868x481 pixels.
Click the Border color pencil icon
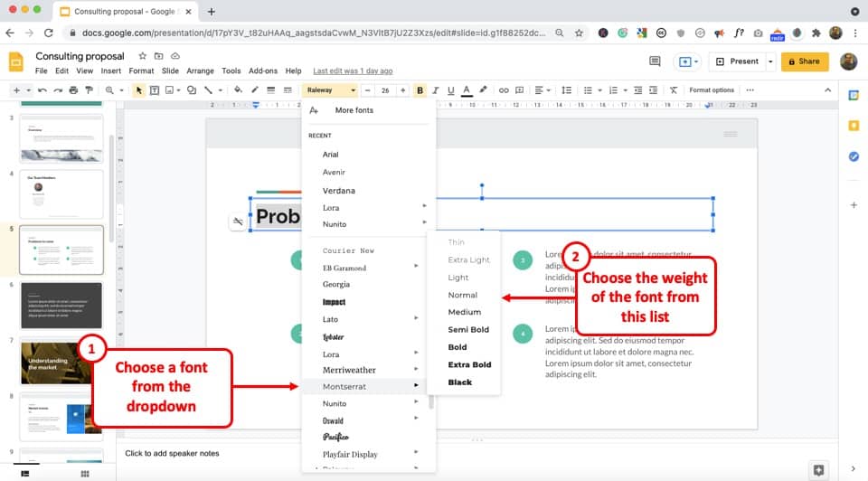click(255, 90)
